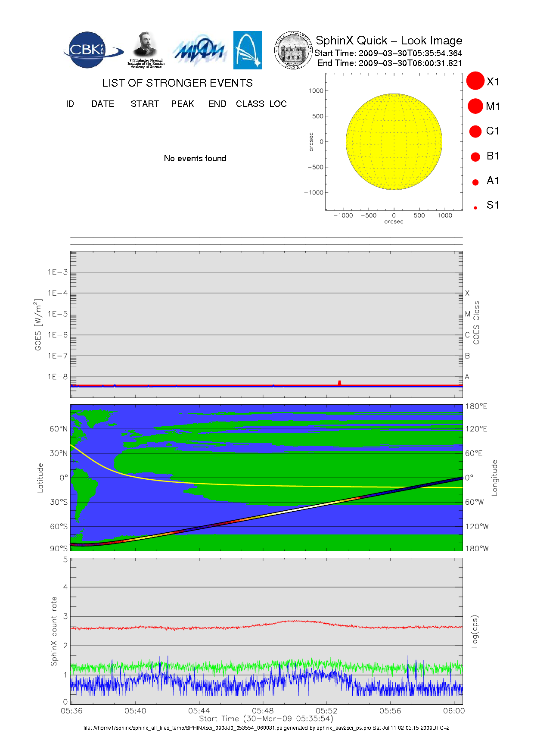This screenshot has height=756, width=534.
Task: Click the tiny S1 red legend dot
Action: pos(475,208)
